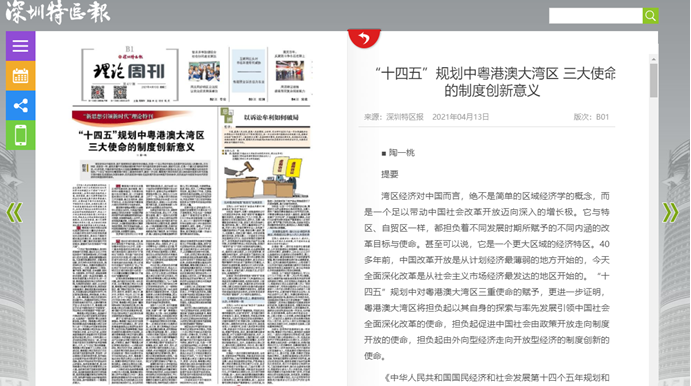The image size is (691, 386).
Task: Click the article scrollbar thumb
Action: click(x=654, y=80)
